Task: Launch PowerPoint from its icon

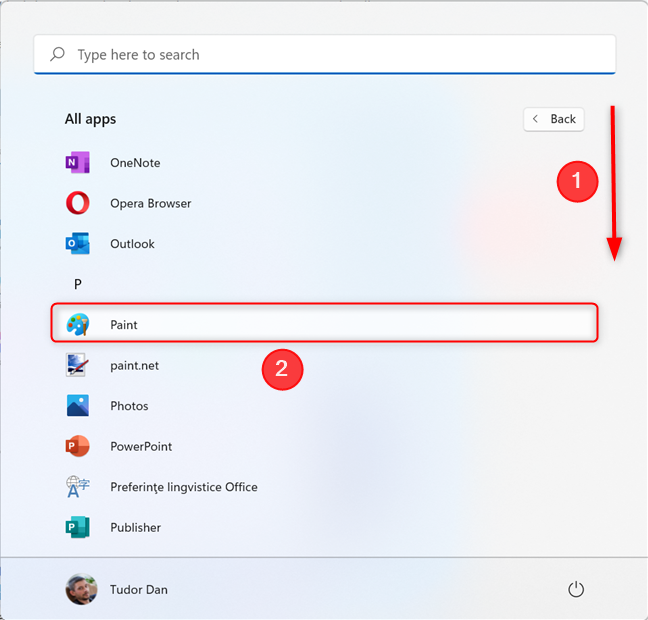Action: tap(78, 446)
